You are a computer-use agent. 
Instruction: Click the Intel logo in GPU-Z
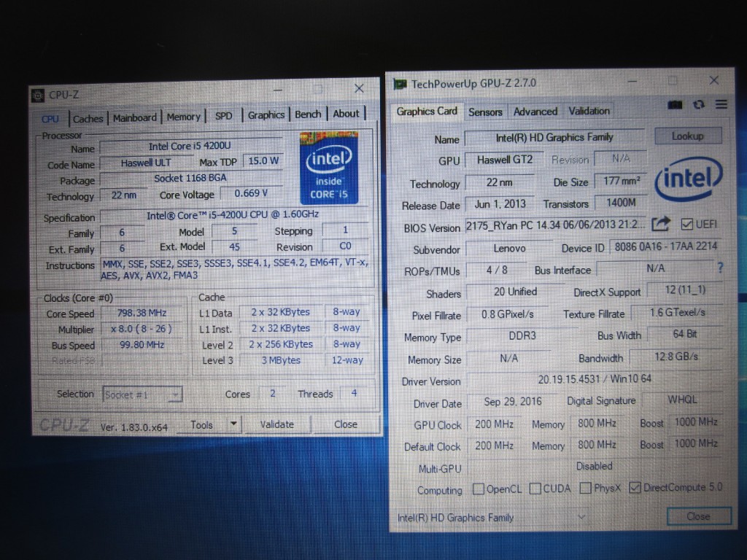(x=689, y=179)
